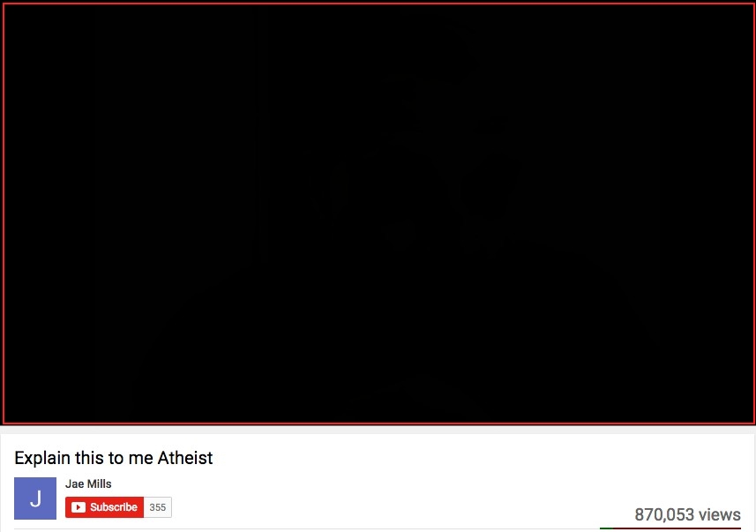Viewport: 756px width, 532px height.
Task: Click the black video player area
Action: tap(378, 214)
